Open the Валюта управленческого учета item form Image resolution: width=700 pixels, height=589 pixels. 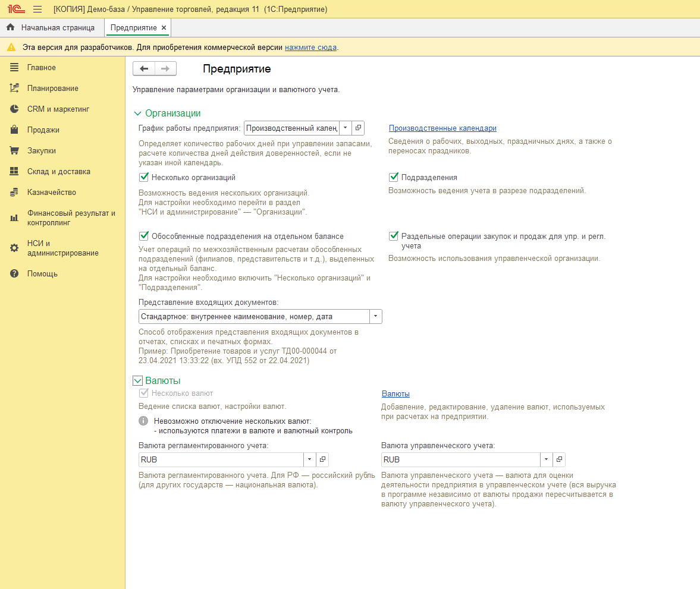559,459
